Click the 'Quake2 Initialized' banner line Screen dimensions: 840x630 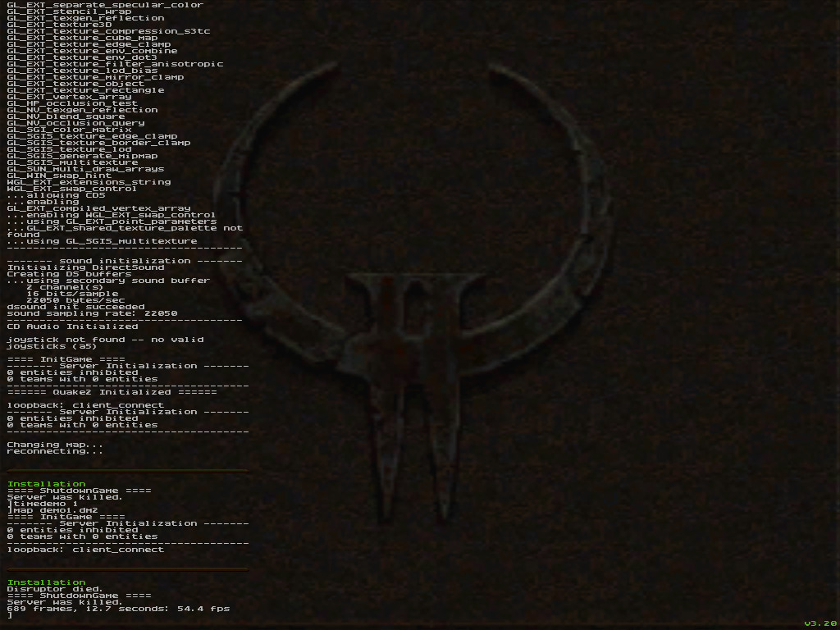[x=112, y=392]
